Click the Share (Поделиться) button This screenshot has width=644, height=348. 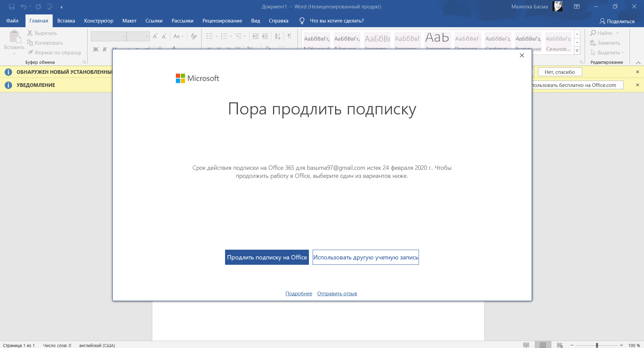[x=617, y=21]
